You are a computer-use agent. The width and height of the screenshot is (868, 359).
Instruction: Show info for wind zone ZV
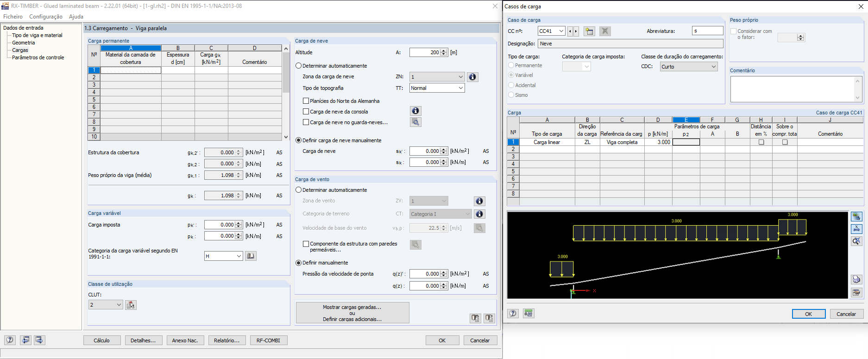(479, 201)
